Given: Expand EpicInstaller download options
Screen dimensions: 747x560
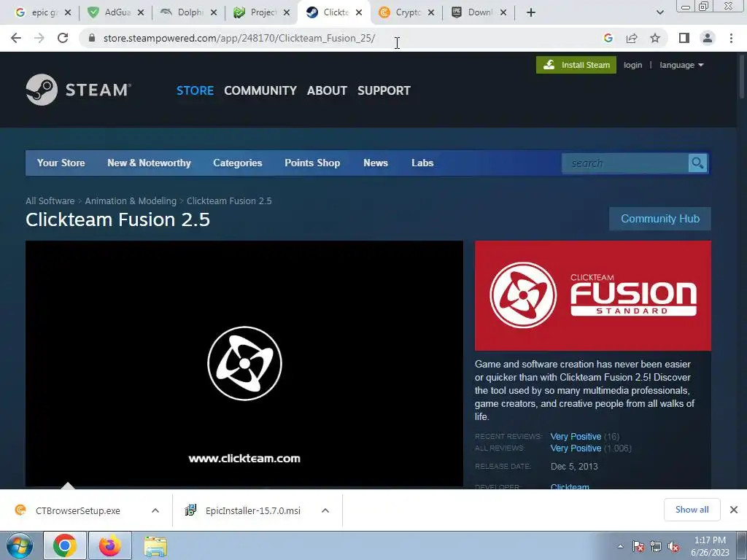Looking at the screenshot, I should (x=325, y=510).
